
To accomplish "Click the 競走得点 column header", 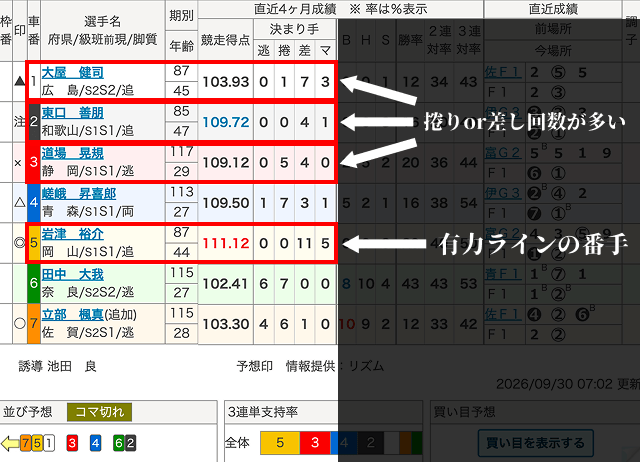I will (x=225, y=40).
